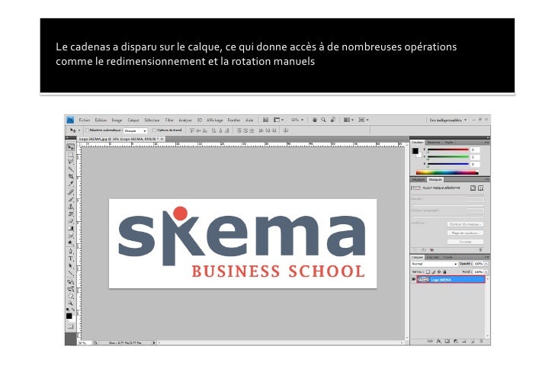Select the Crop tool
This screenshot has width=555, height=392.
71,176
